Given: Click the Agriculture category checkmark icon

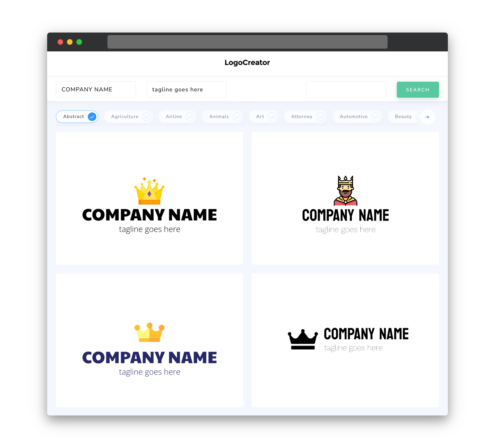Looking at the screenshot, I should tap(147, 116).
